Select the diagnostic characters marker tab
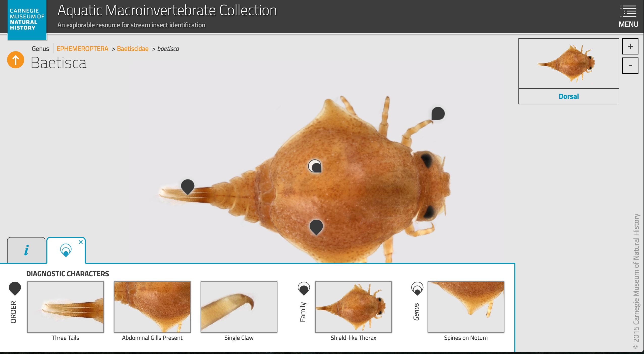 point(66,250)
